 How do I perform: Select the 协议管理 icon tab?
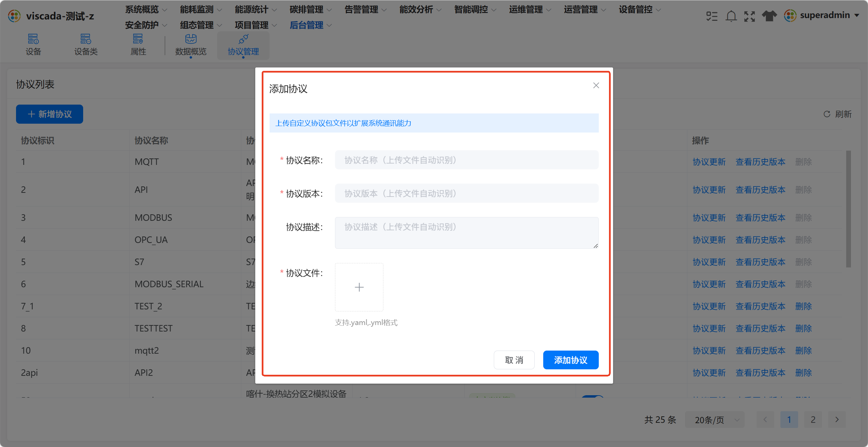point(243,45)
